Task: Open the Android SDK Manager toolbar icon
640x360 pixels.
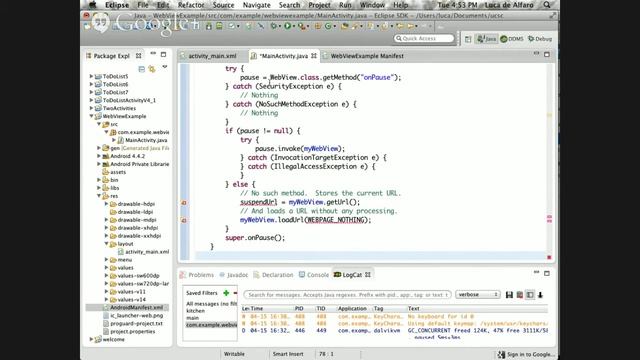Action: coord(209,26)
